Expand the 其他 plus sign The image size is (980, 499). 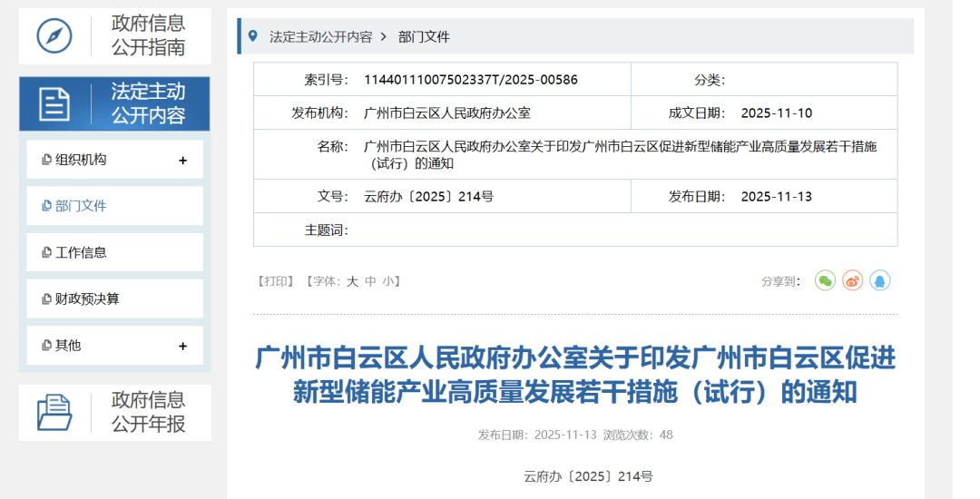click(182, 346)
